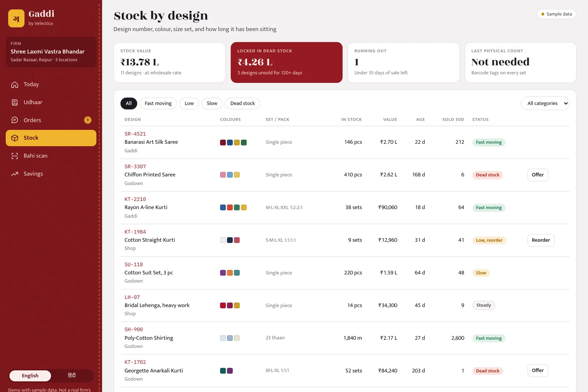588x392 pixels.
Task: Open the Running Out summary card
Action: 404,62
